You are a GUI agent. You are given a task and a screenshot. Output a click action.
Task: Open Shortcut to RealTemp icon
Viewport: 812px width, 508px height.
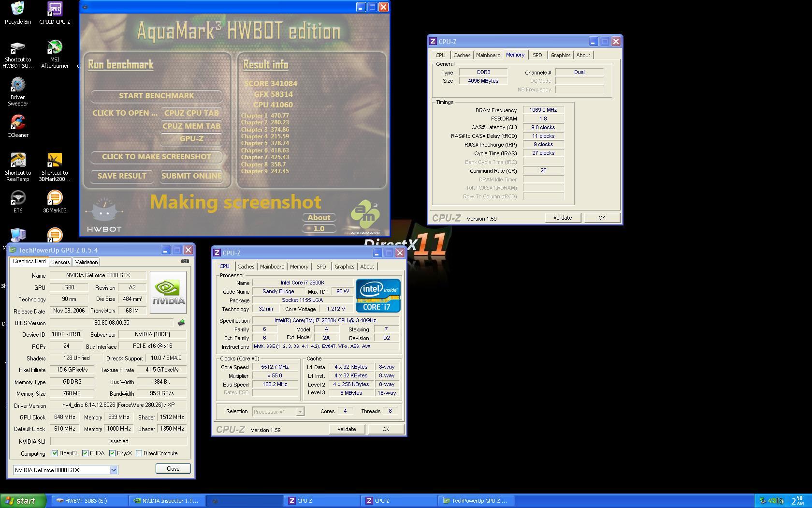18,167
